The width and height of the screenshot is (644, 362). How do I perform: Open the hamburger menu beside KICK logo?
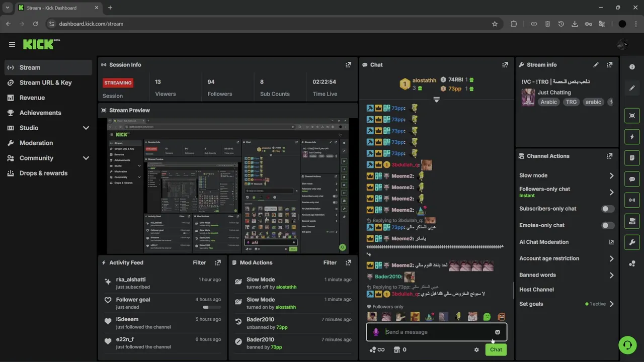(x=12, y=44)
